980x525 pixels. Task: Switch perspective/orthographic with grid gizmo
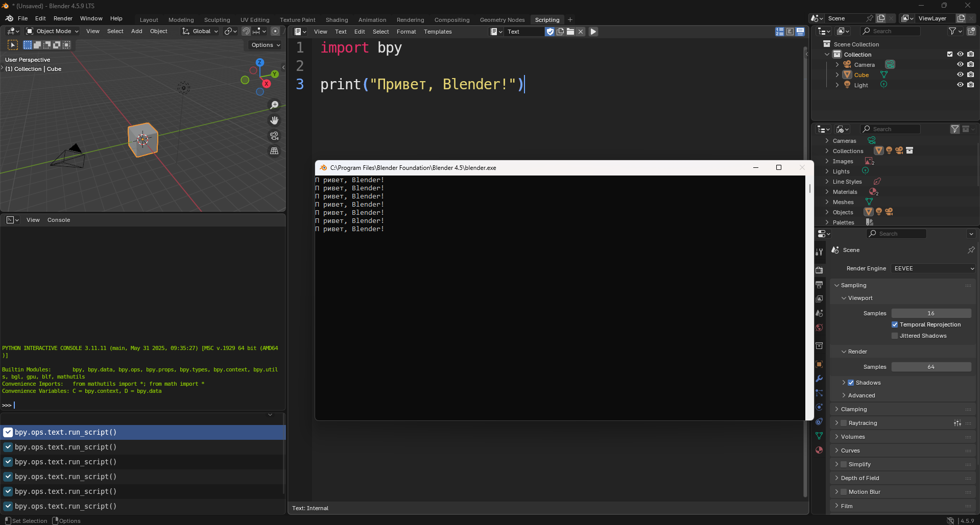[274, 151]
